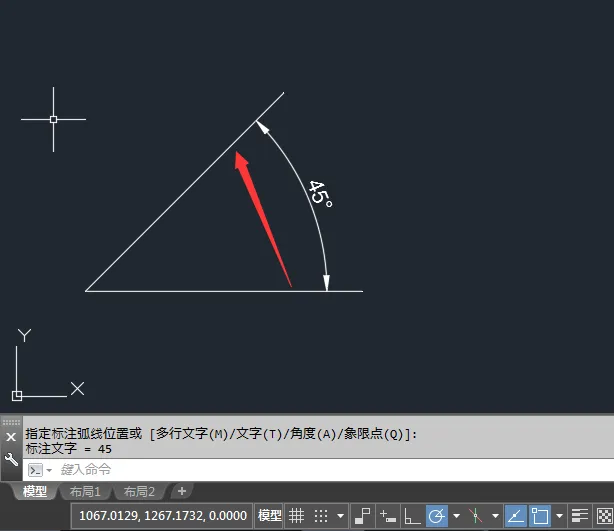The width and height of the screenshot is (614, 531).
Task: Toggle transparency checkerboard icon
Action: click(x=604, y=516)
